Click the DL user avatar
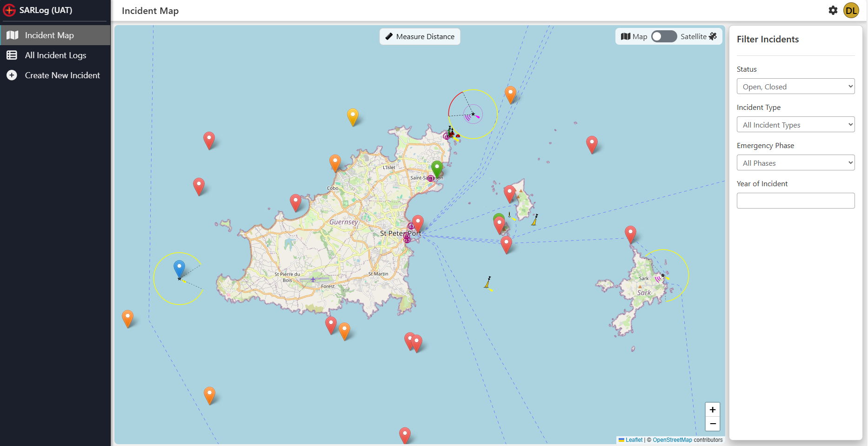The height and width of the screenshot is (446, 868). click(851, 10)
